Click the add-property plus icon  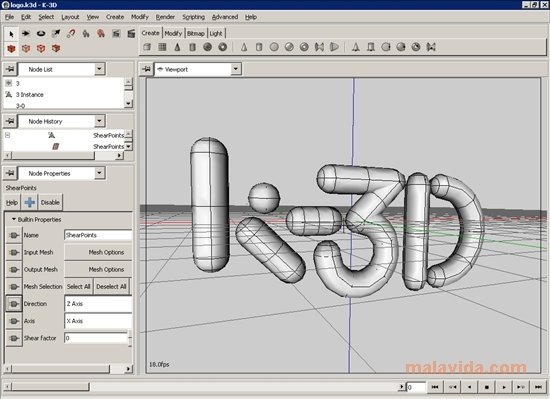30,202
